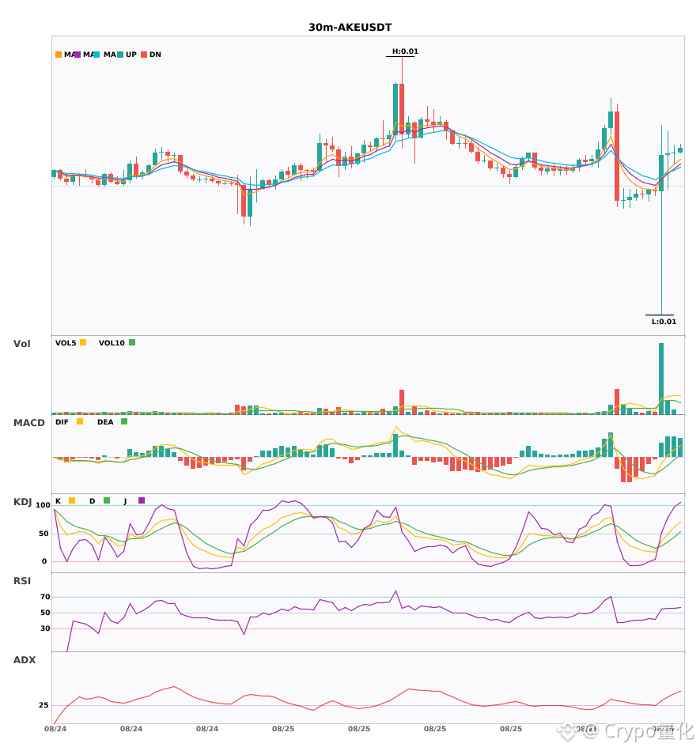Click the RSI panel label
The image size is (700, 751).
click(x=22, y=581)
